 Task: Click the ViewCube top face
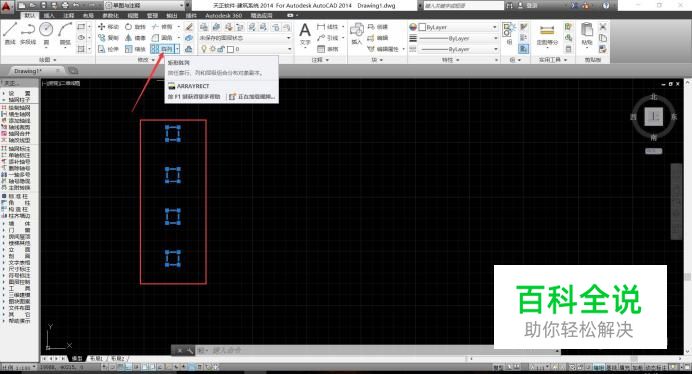[653, 117]
